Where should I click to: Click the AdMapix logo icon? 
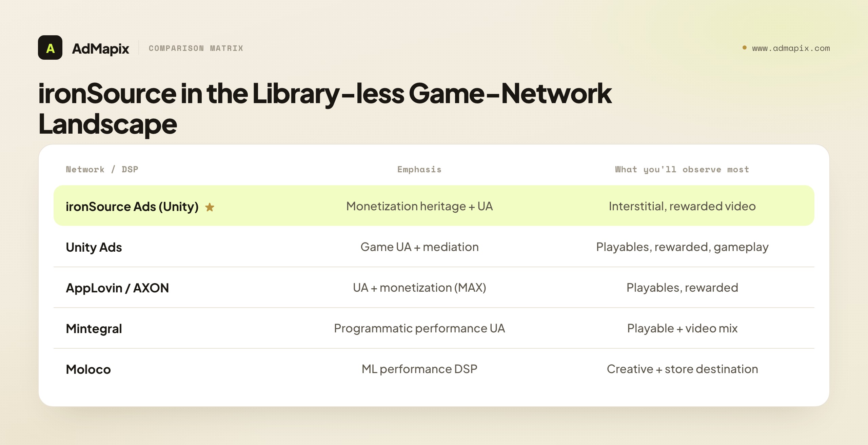(x=50, y=47)
